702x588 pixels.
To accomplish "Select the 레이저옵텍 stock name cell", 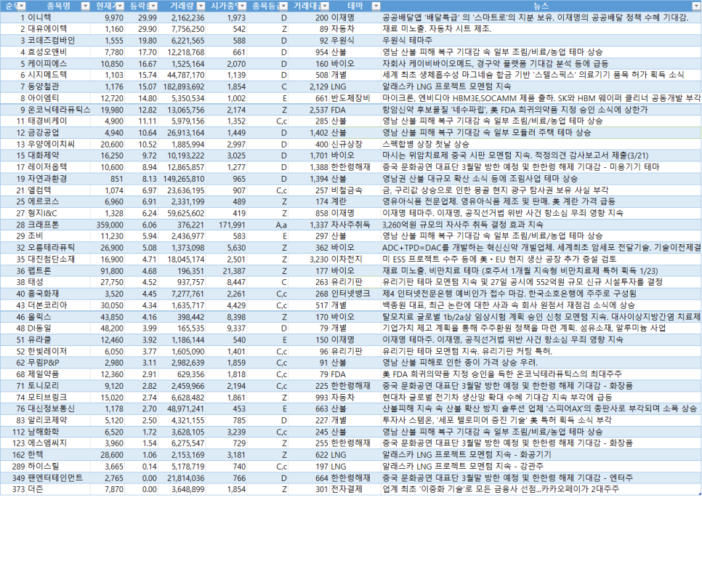I will (58, 167).
